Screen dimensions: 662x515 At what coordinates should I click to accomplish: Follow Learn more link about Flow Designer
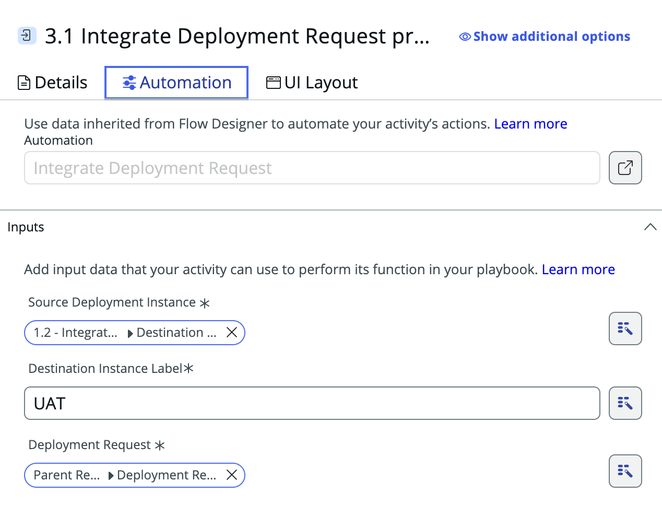pyautogui.click(x=530, y=124)
